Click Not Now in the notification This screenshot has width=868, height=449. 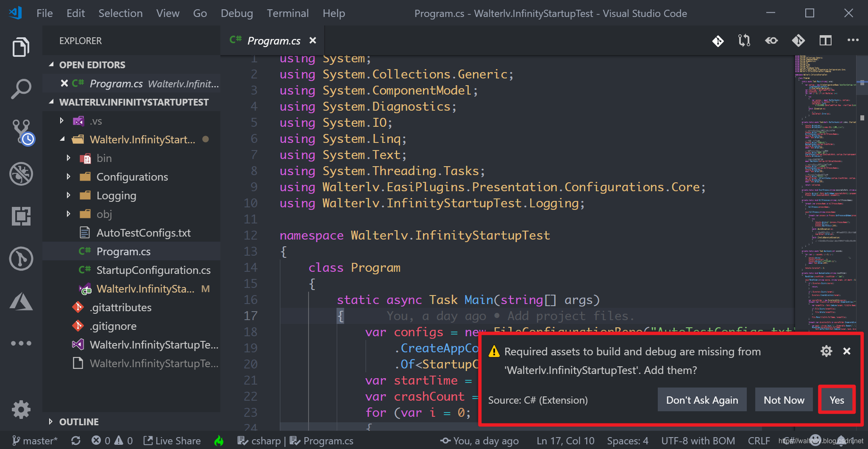784,400
